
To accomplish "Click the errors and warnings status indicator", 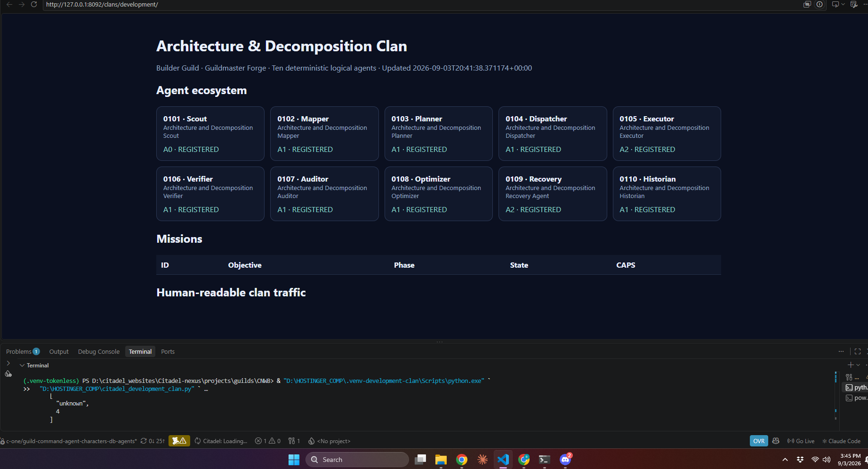I will click(268, 441).
